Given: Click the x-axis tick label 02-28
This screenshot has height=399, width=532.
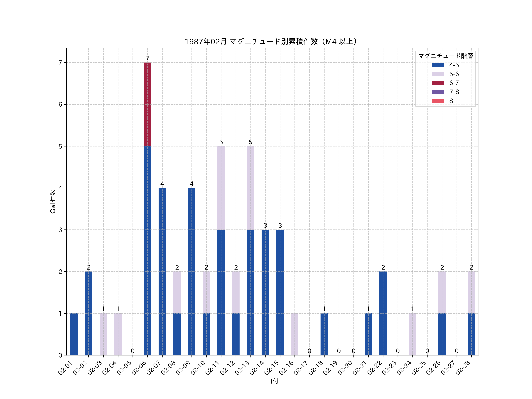Looking at the screenshot, I should (x=463, y=368).
